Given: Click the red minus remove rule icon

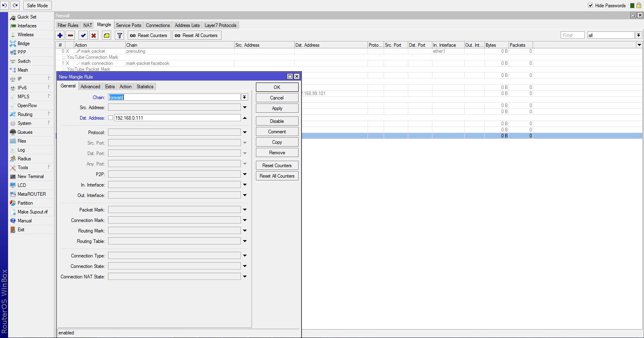Looking at the screenshot, I should point(71,35).
